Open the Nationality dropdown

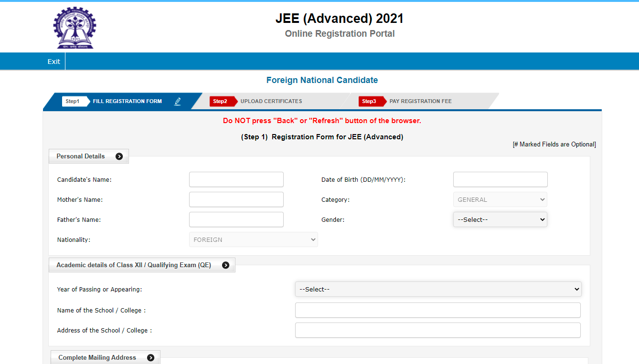253,239
